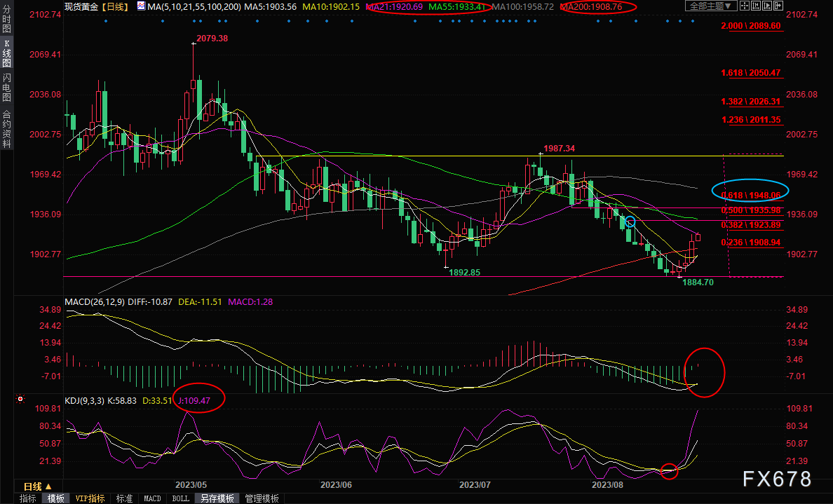Click 另存模板 to save template
The image size is (833, 504).
[x=217, y=498]
